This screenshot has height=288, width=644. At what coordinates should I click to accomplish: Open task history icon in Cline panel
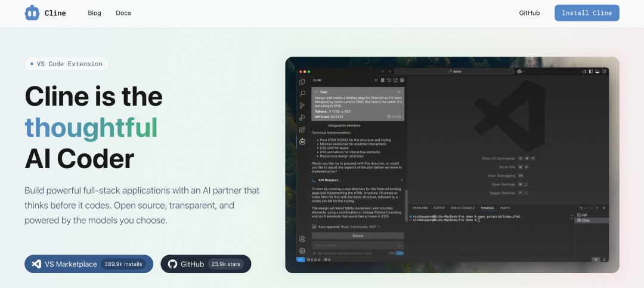click(389, 80)
